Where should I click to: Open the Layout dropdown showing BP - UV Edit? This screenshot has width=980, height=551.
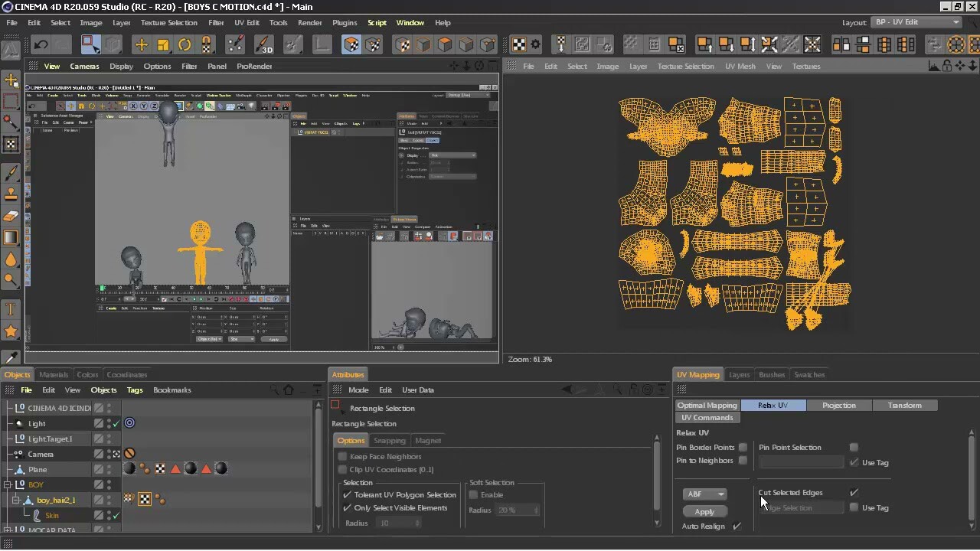tap(916, 22)
